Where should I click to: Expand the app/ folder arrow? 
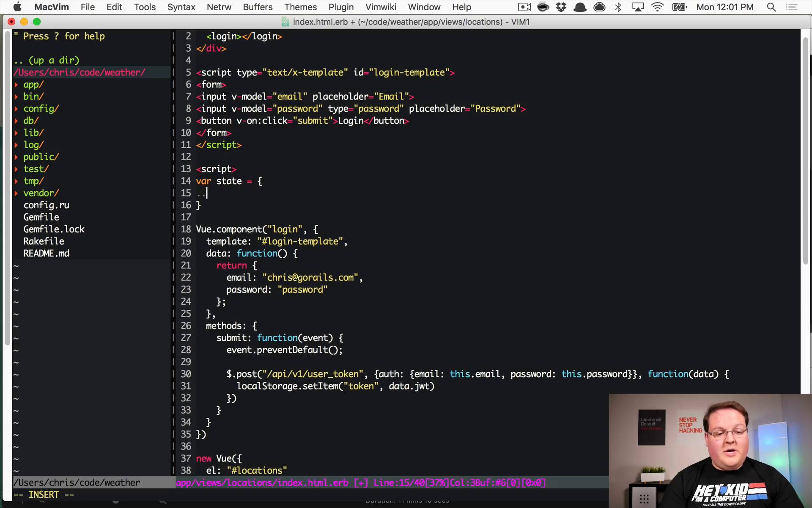(x=16, y=85)
